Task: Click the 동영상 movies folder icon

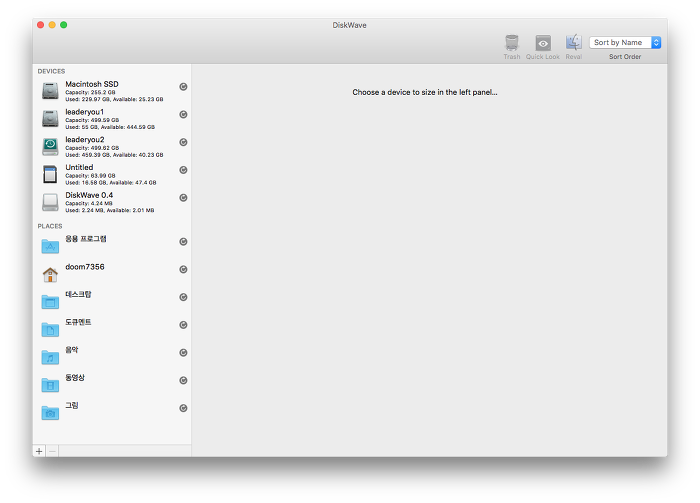Action: pos(50,385)
